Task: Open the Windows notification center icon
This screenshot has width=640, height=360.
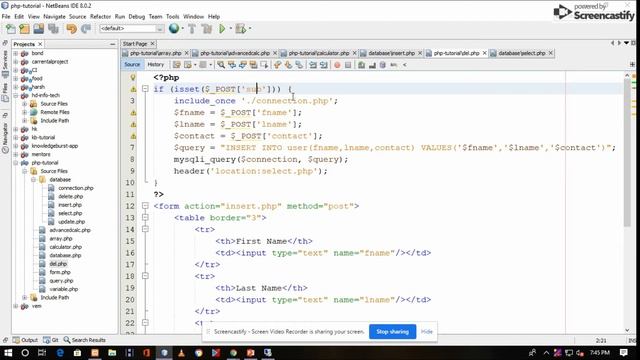Action: tap(624, 353)
